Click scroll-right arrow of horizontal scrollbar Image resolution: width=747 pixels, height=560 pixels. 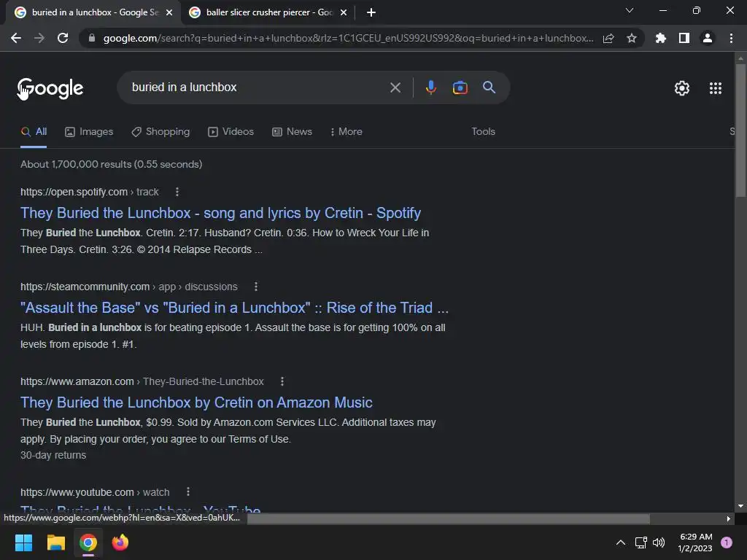(728, 518)
